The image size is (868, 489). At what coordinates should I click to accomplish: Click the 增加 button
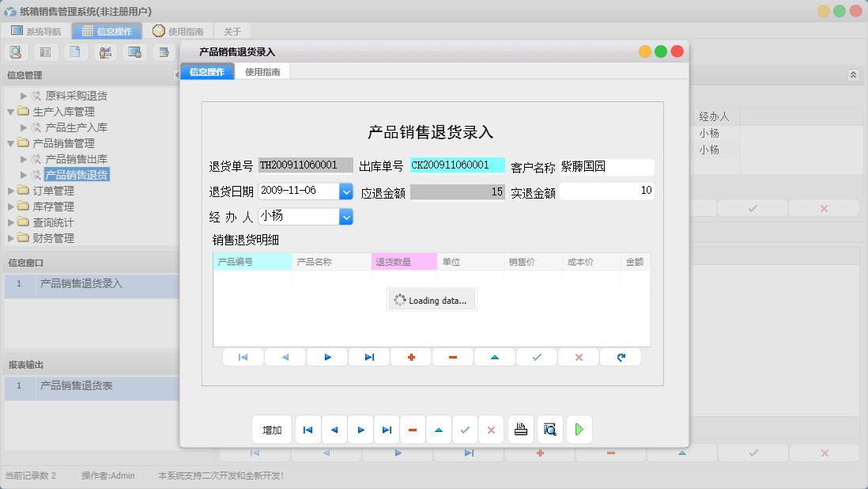pos(272,429)
